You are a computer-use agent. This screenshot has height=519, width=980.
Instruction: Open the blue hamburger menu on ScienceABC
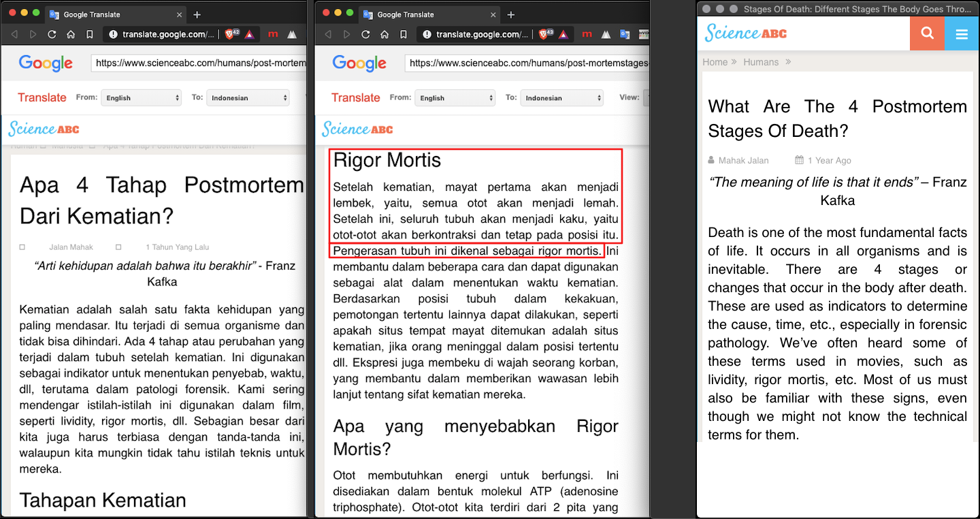(x=962, y=33)
